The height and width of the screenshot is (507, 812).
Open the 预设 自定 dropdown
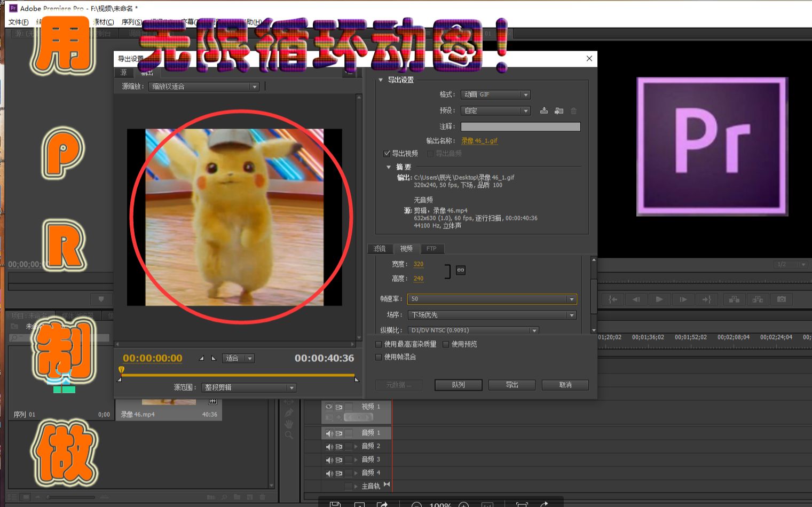495,110
